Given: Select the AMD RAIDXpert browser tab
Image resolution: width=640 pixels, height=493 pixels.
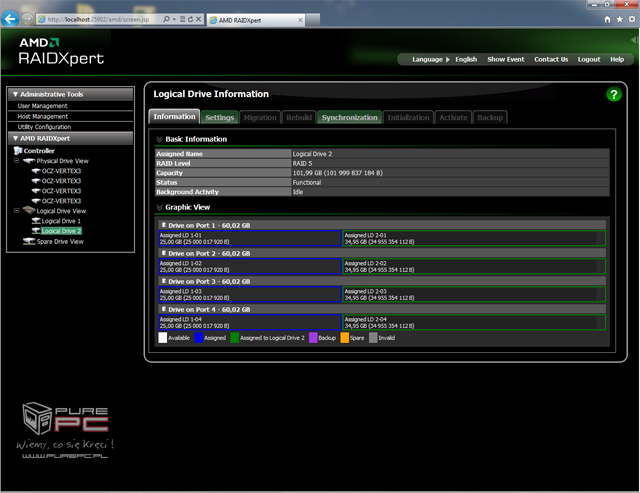Looking at the screenshot, I should coord(256,20).
